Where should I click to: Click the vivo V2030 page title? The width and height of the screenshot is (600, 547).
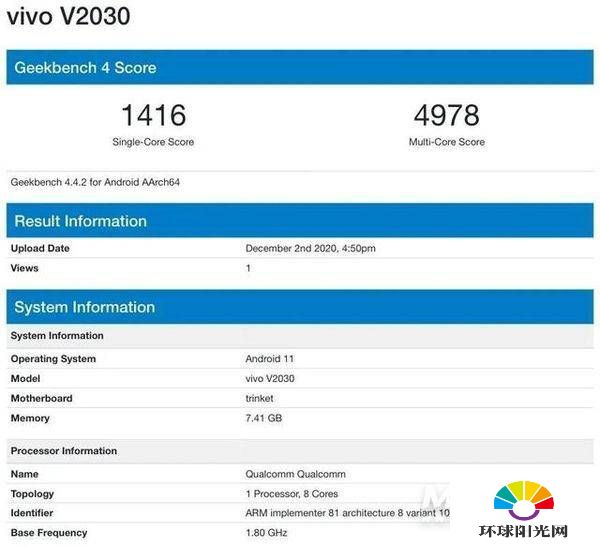[68, 16]
